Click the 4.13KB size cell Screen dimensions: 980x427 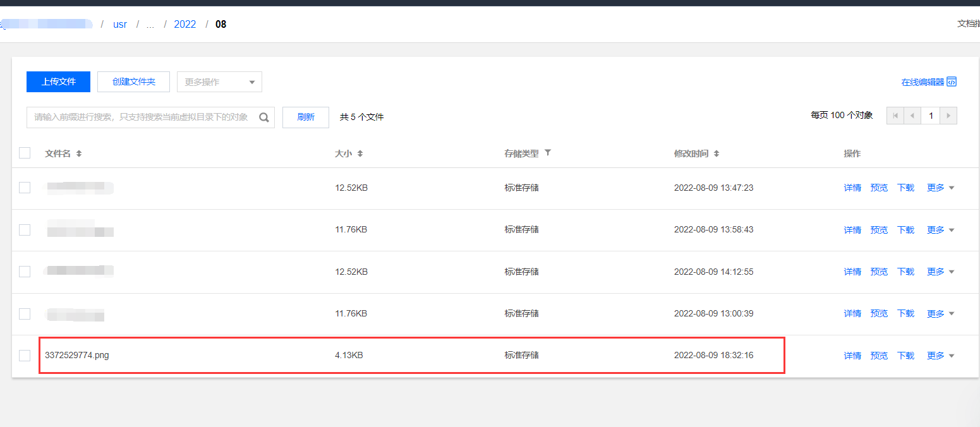[x=349, y=356]
